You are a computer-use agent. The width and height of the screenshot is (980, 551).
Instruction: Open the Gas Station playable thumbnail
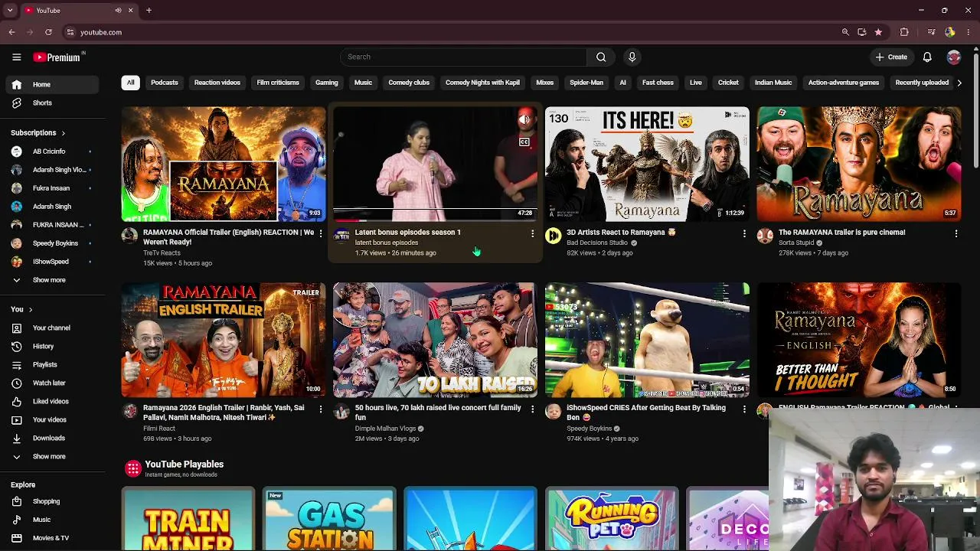[329, 519]
